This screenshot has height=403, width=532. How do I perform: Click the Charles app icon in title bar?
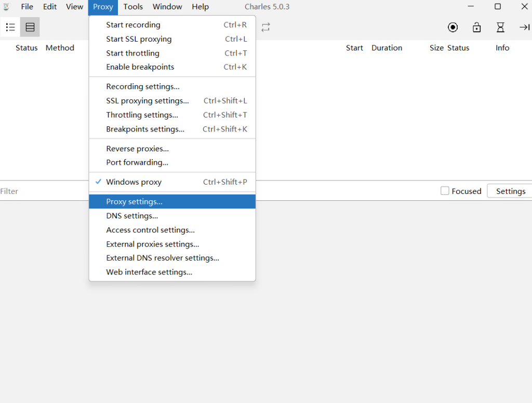point(7,7)
